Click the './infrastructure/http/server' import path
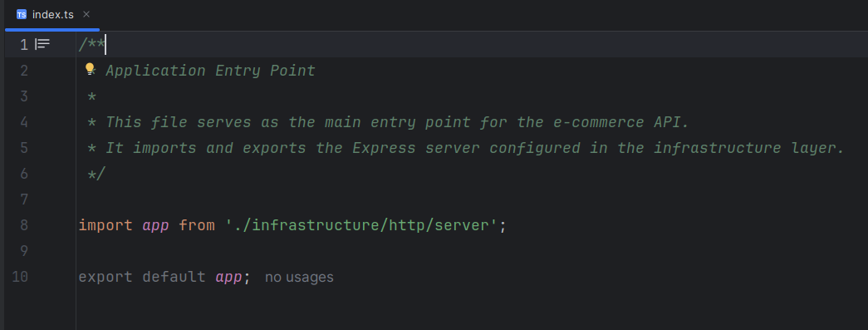The image size is (868, 330). point(362,225)
